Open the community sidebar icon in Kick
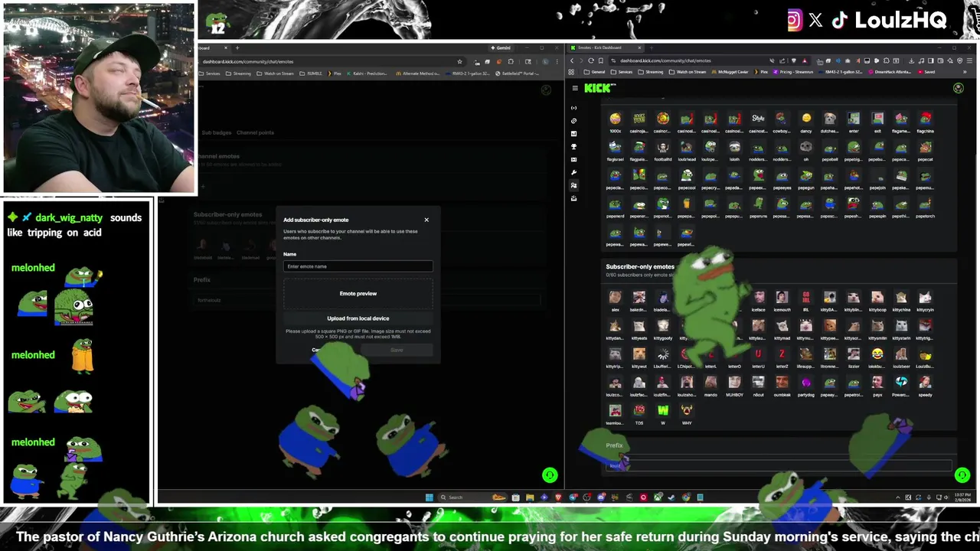 click(x=573, y=185)
